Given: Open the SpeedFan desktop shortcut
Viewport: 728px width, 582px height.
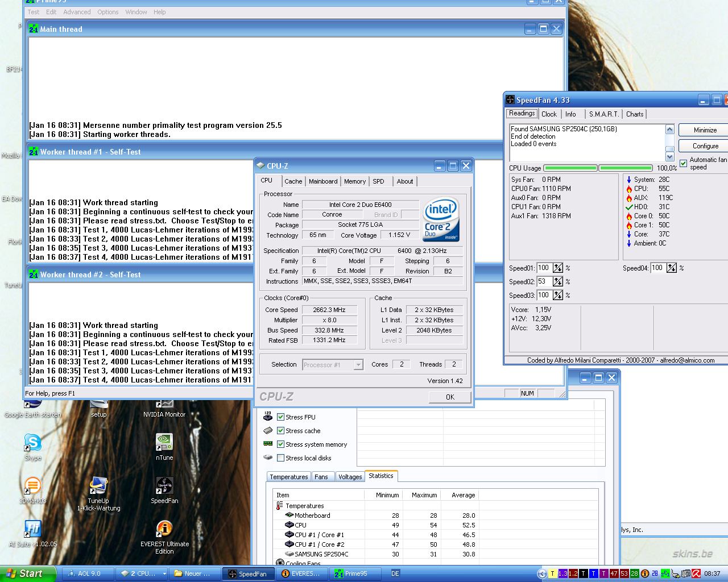Looking at the screenshot, I should pyautogui.click(x=164, y=487).
